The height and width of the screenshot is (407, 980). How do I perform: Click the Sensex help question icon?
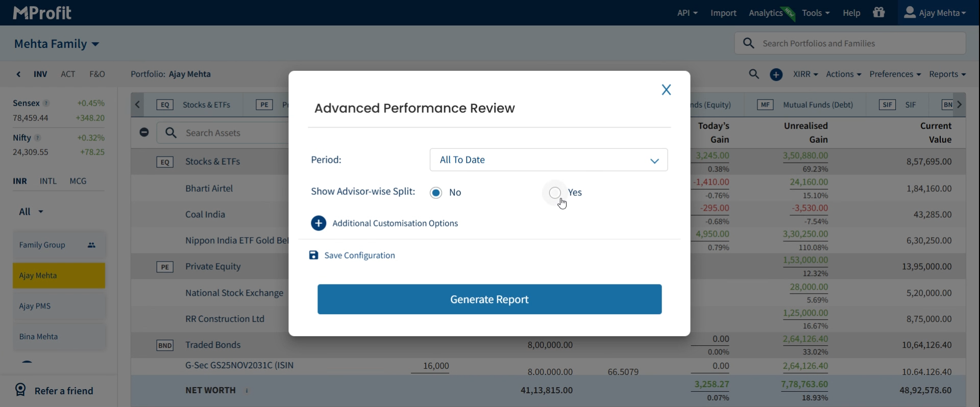point(46,103)
